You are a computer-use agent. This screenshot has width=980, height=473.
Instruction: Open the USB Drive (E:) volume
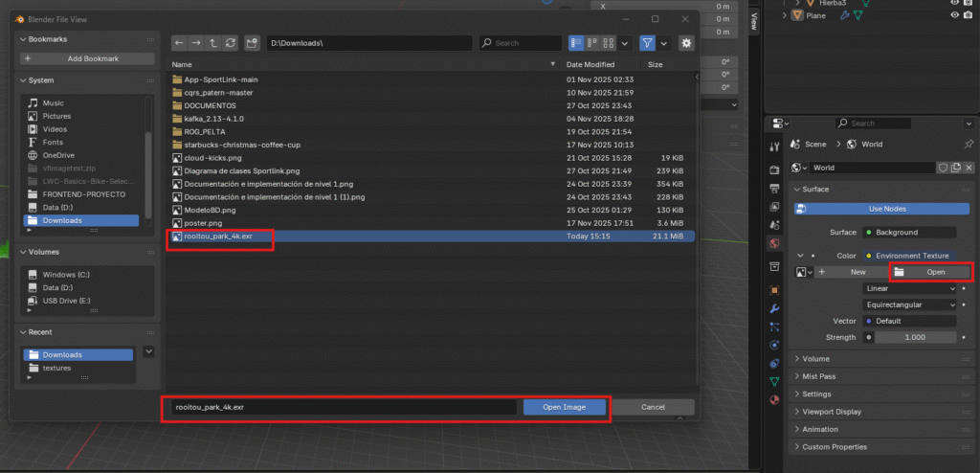point(66,301)
